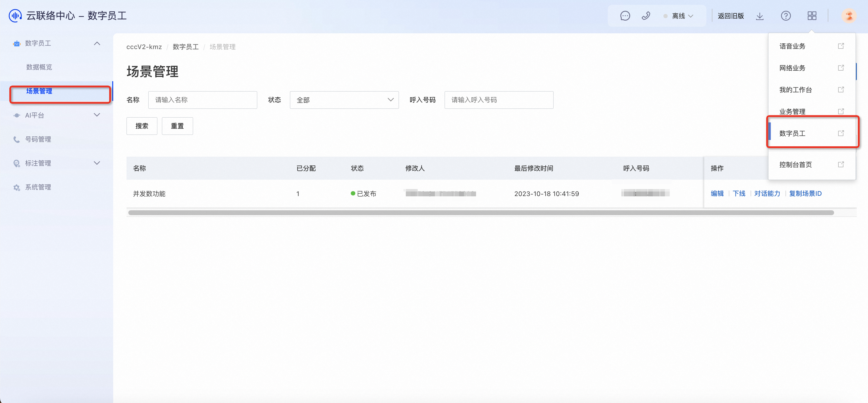Expand the 标注管理 sidebar section
This screenshot has height=403, width=868.
[x=97, y=163]
